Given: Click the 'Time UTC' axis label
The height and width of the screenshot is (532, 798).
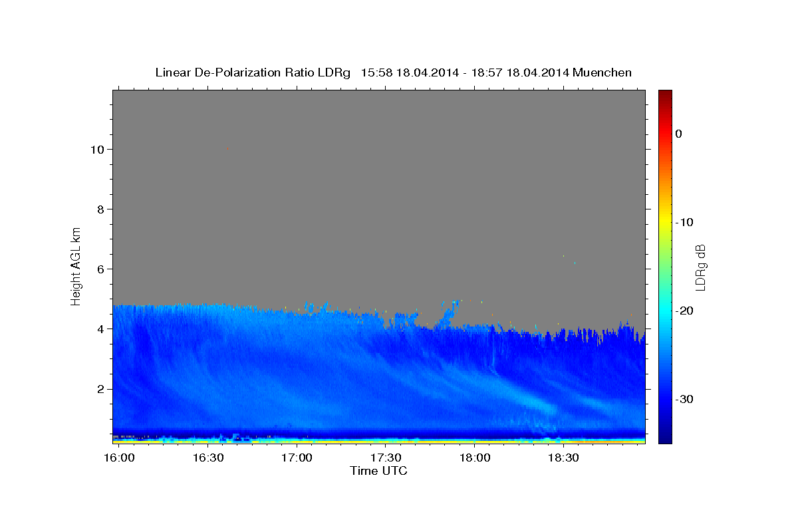Looking at the screenshot, I should click(378, 471).
